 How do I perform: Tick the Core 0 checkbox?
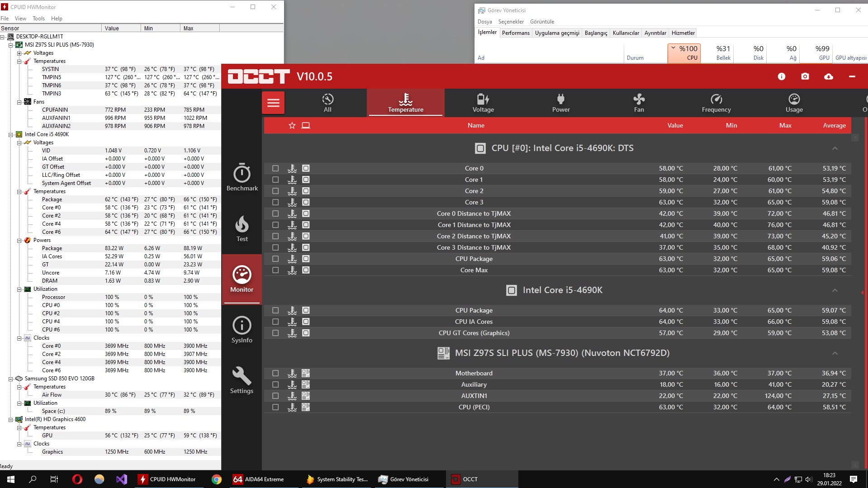[275, 168]
